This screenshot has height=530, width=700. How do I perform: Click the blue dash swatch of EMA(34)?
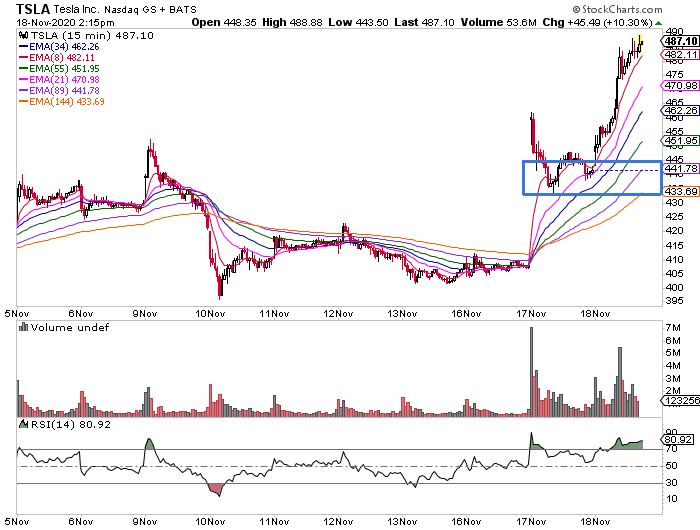(24, 46)
